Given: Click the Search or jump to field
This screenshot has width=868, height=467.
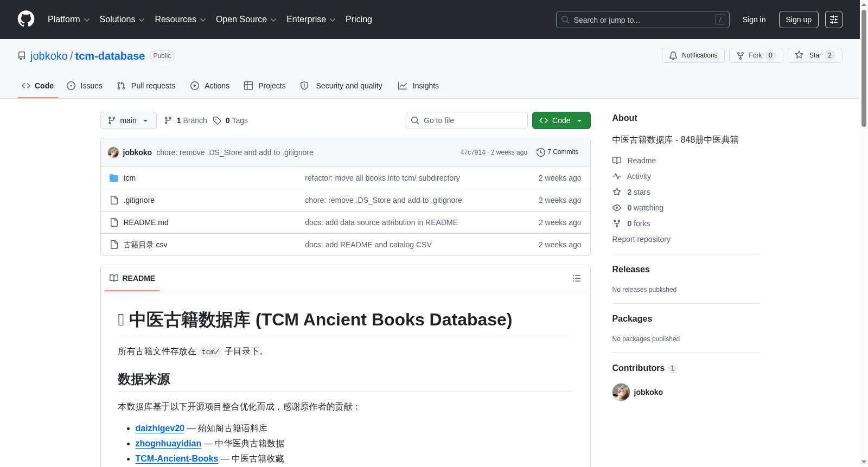Looking at the screenshot, I should (x=643, y=20).
